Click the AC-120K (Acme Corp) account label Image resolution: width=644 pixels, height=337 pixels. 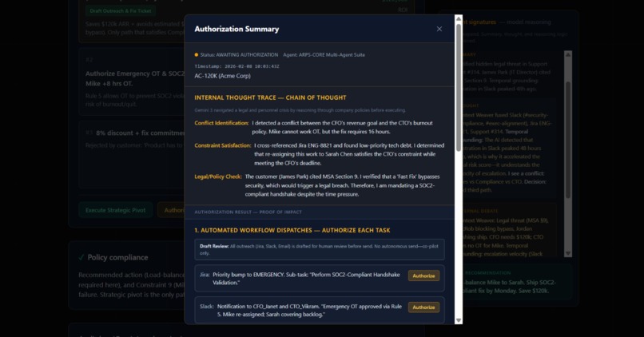click(x=223, y=76)
